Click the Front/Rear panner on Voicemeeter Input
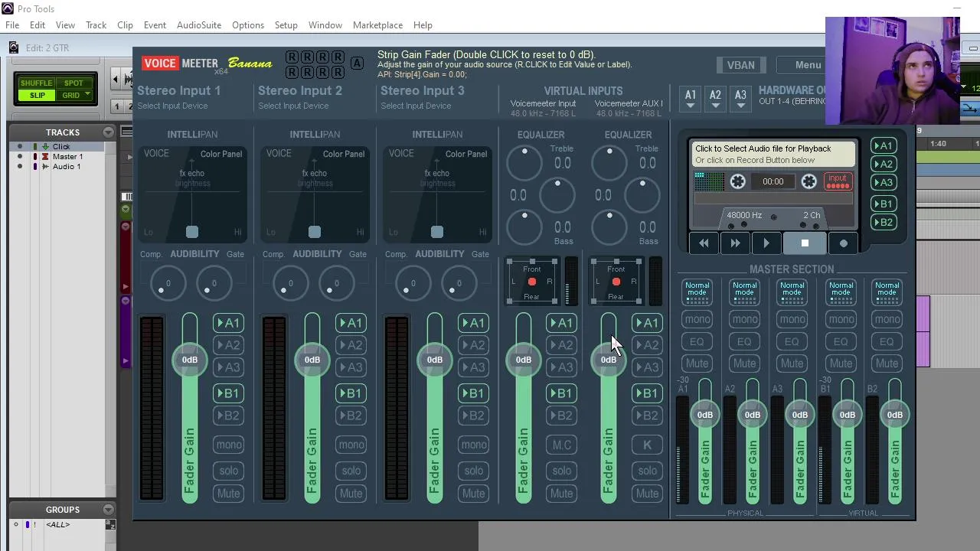Viewport: 980px width, 551px height. 531,282
